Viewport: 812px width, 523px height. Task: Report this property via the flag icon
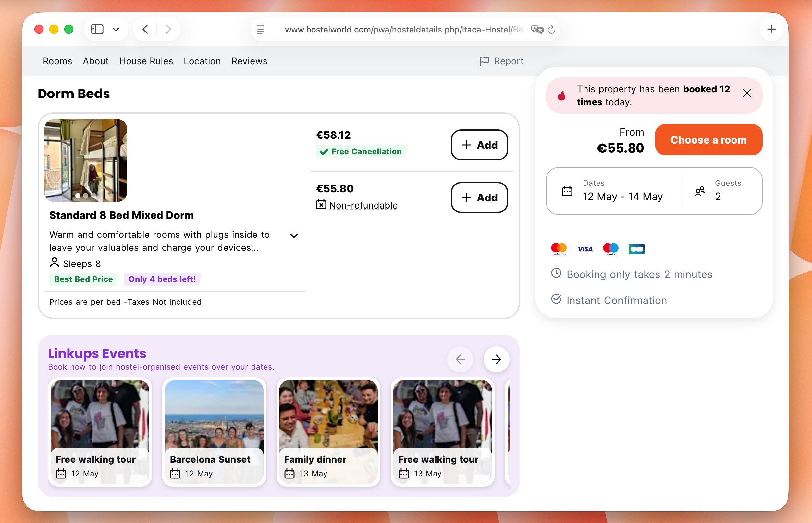coord(485,61)
